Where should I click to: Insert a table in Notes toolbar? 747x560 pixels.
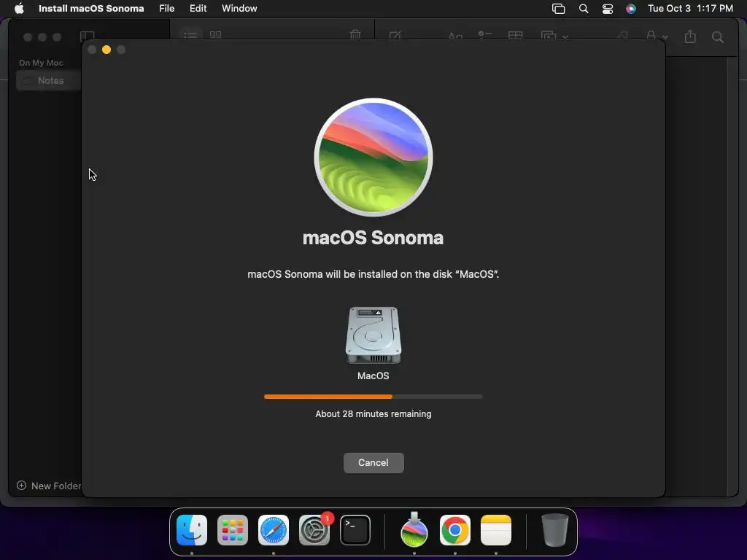click(516, 36)
